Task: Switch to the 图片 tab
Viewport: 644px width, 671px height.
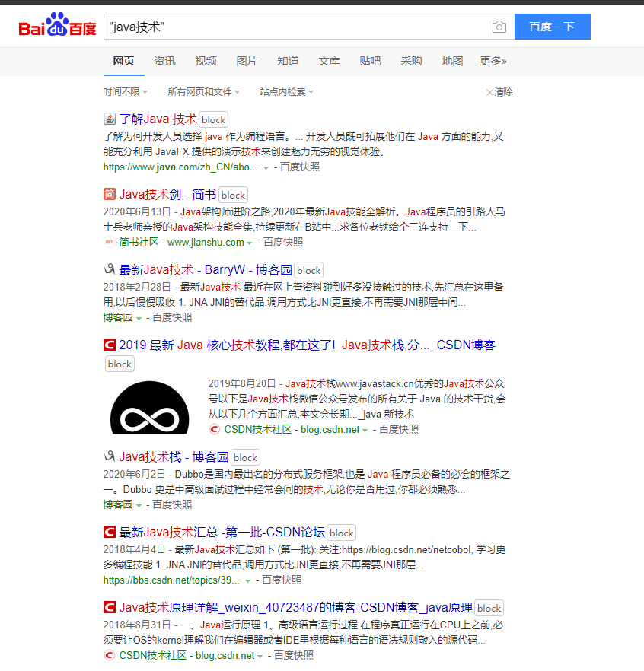Action: click(x=247, y=60)
